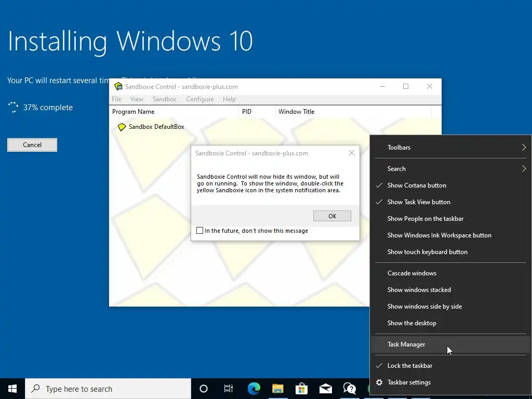Open File Explorer from taskbar

click(277, 389)
